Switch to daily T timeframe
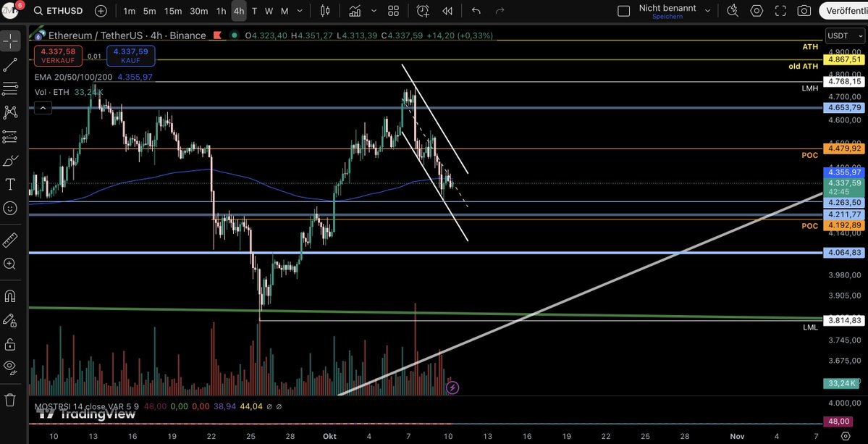Image resolution: width=868 pixels, height=444 pixels. pyautogui.click(x=254, y=11)
